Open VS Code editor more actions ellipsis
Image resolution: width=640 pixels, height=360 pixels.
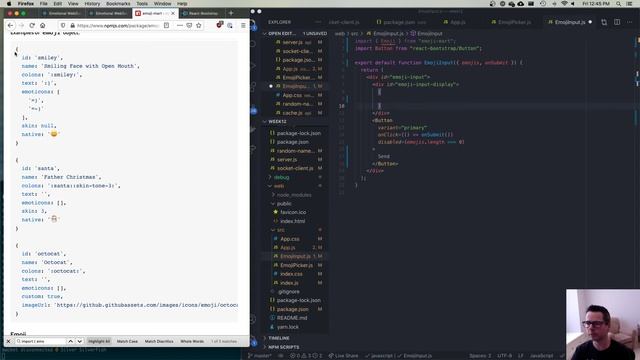coord(630,22)
